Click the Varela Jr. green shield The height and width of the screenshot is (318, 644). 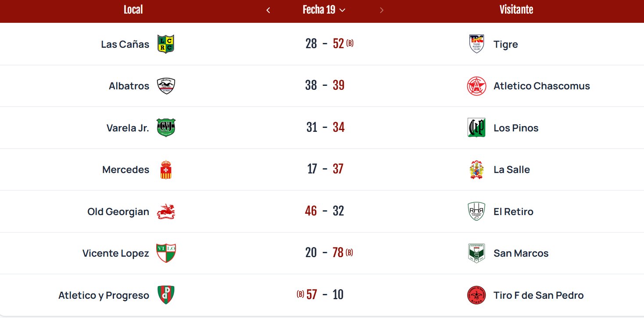(166, 127)
